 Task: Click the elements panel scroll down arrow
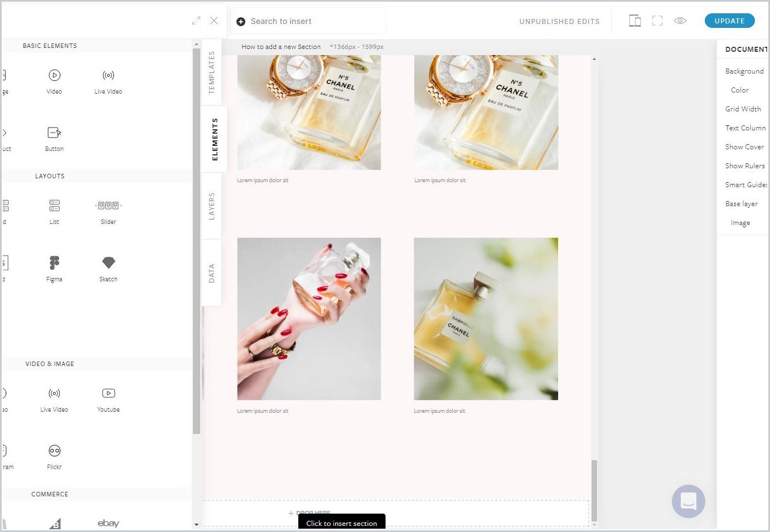(x=196, y=524)
